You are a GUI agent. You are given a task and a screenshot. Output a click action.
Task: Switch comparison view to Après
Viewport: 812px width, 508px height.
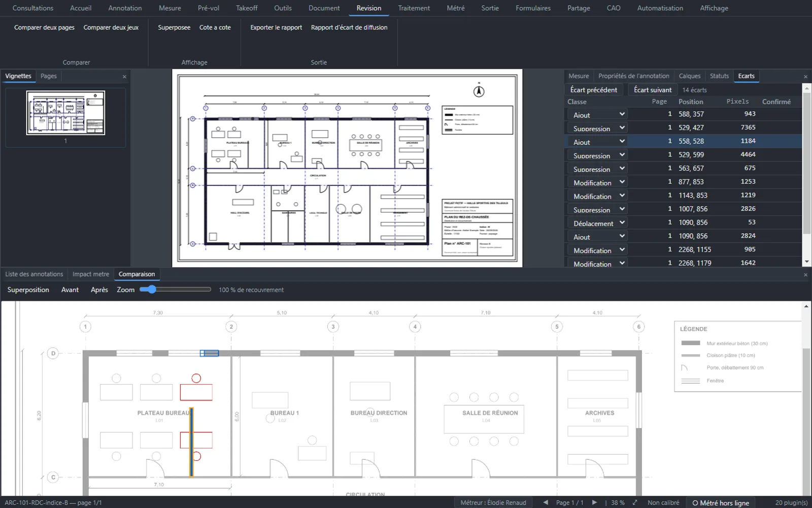99,290
